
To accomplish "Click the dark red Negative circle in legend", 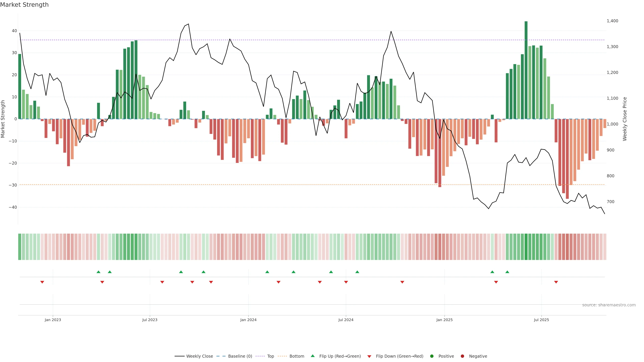I will 462,356.
